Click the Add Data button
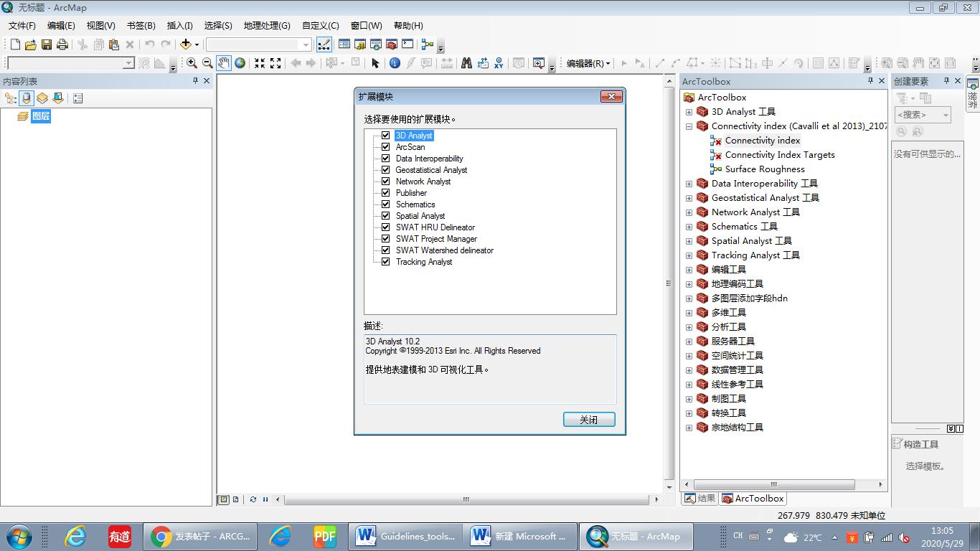 [186, 44]
